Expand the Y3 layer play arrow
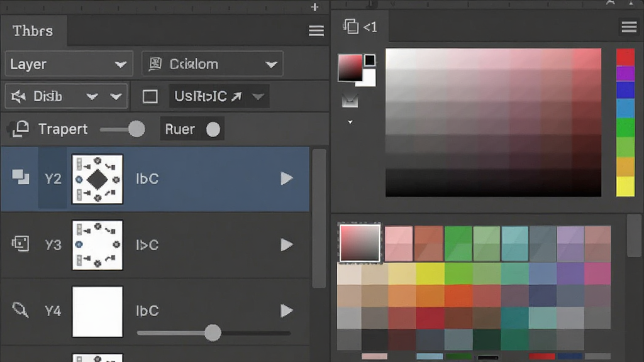 [x=287, y=244]
